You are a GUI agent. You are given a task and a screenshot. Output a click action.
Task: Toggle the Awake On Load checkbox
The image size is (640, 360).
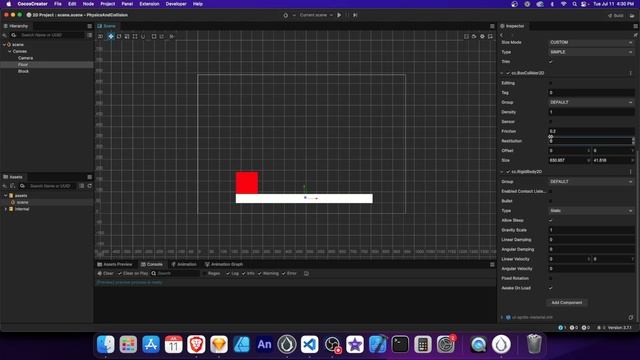[551, 288]
